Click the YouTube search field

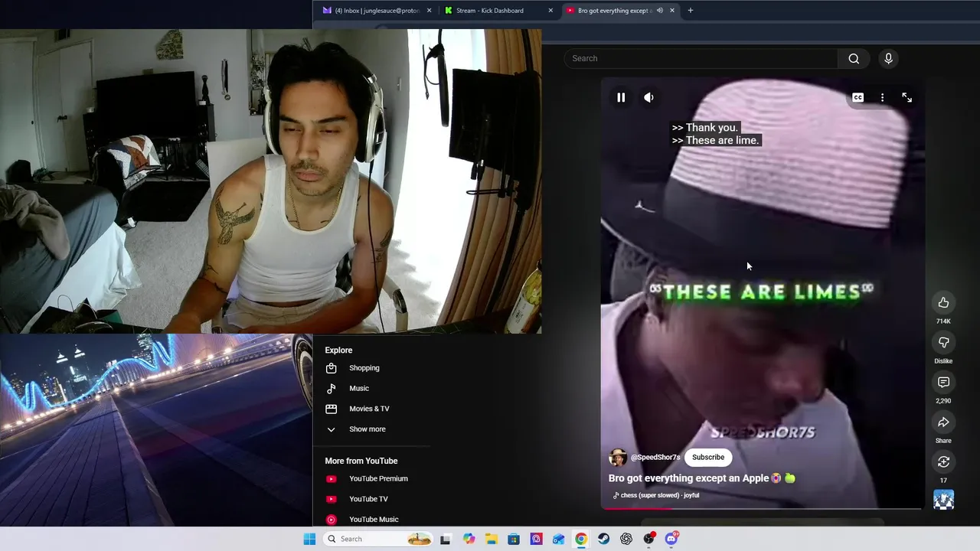click(701, 58)
